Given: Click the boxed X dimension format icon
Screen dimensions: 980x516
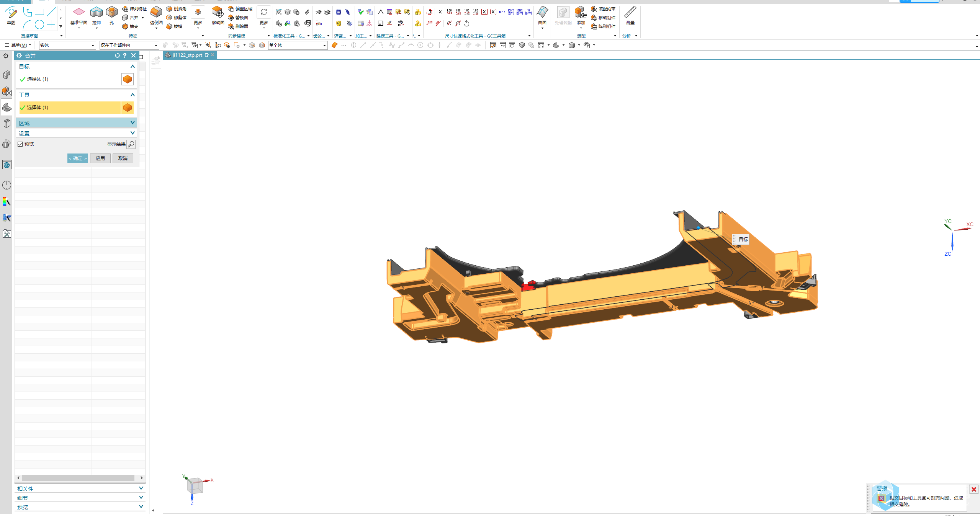Looking at the screenshot, I should click(x=484, y=12).
